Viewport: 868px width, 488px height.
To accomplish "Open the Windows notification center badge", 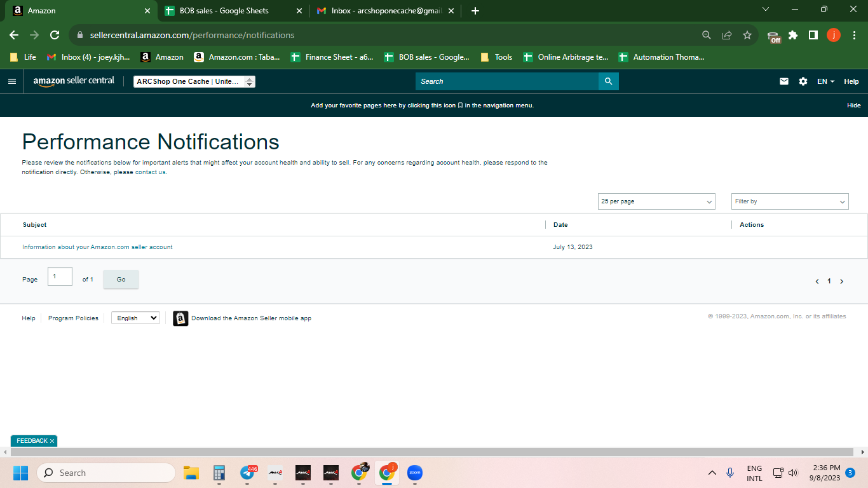I will (850, 473).
